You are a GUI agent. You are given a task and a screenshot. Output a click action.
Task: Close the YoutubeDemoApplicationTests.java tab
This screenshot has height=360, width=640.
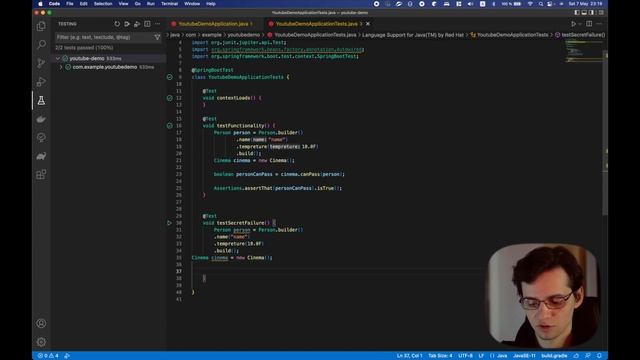368,24
